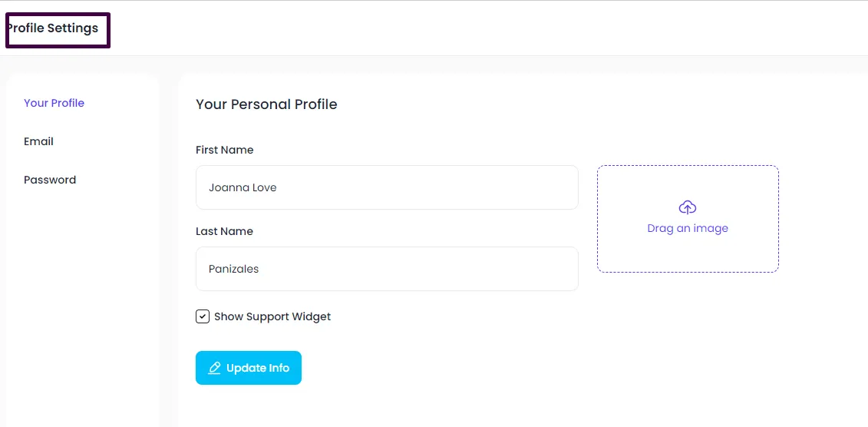Image resolution: width=868 pixels, height=427 pixels.
Task: Uncheck the Show Support Widget checkbox
Action: (x=203, y=316)
